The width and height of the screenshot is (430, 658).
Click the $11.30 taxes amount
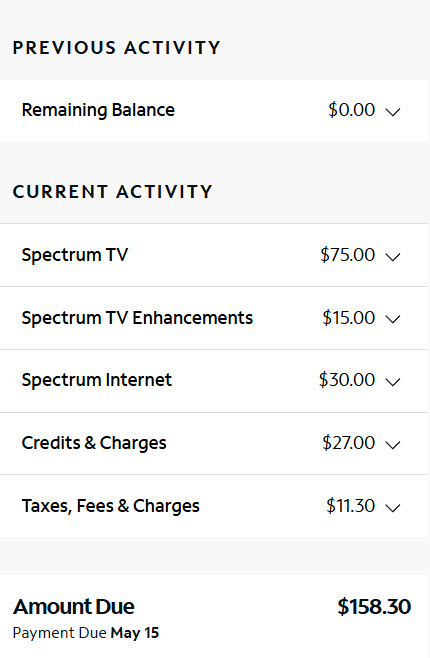[350, 506]
